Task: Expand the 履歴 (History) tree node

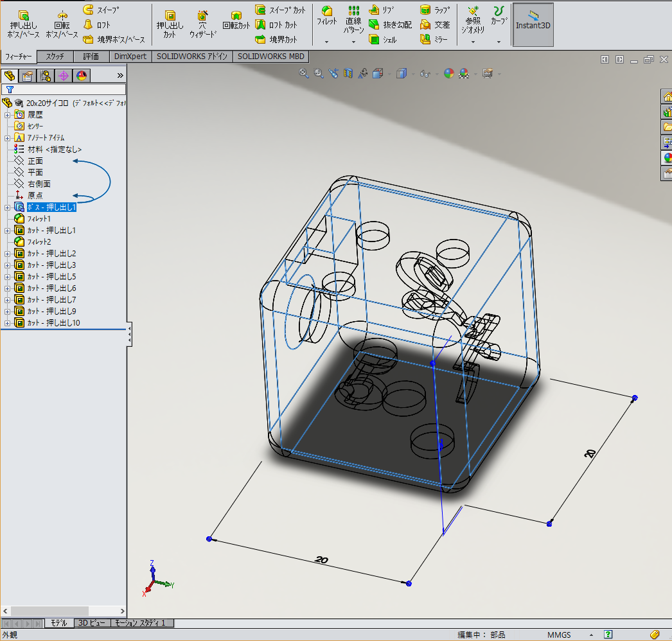Action: pyautogui.click(x=7, y=115)
